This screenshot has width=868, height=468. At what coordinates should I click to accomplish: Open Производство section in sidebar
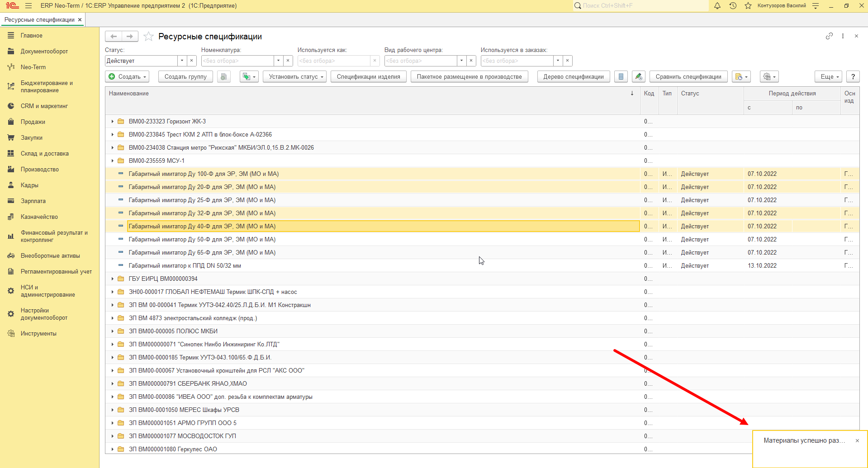(39, 169)
